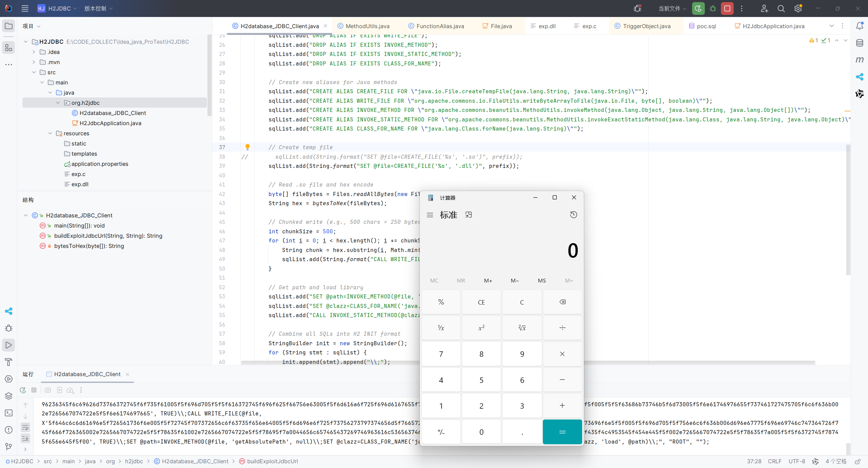This screenshot has height=468, width=868.
Task: Open the 版本控制 dropdown
Action: (98, 8)
